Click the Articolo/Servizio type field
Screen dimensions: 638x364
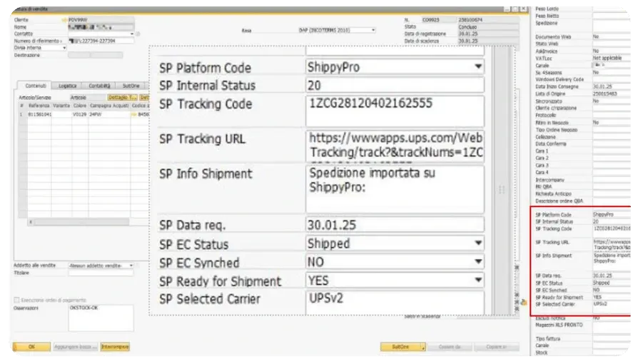tap(87, 98)
